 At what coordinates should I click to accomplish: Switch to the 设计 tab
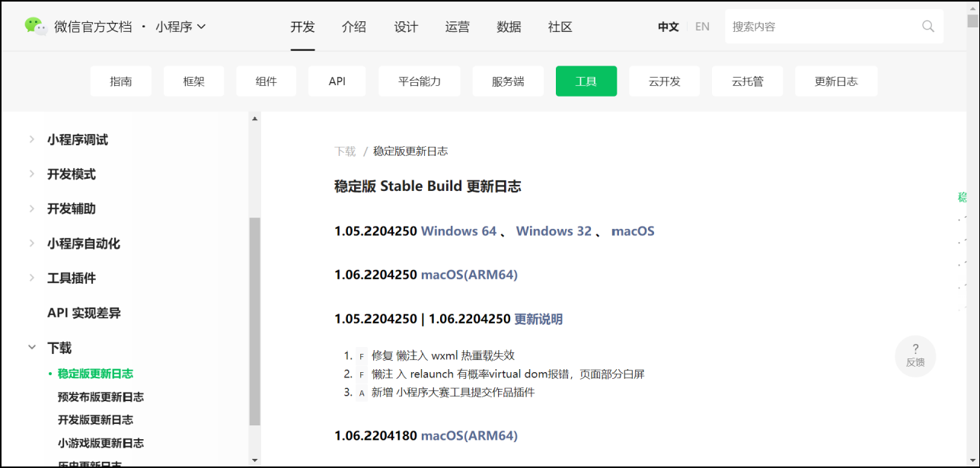(406, 26)
